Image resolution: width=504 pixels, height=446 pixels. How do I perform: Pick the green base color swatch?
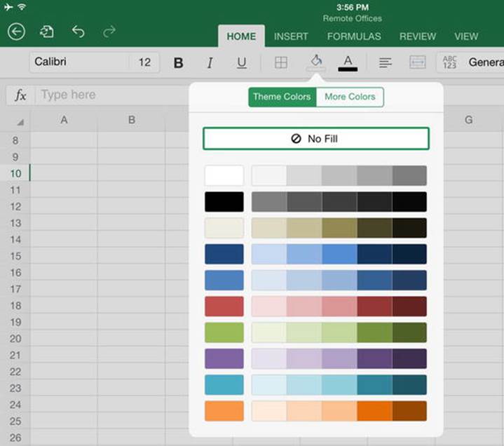click(x=224, y=332)
